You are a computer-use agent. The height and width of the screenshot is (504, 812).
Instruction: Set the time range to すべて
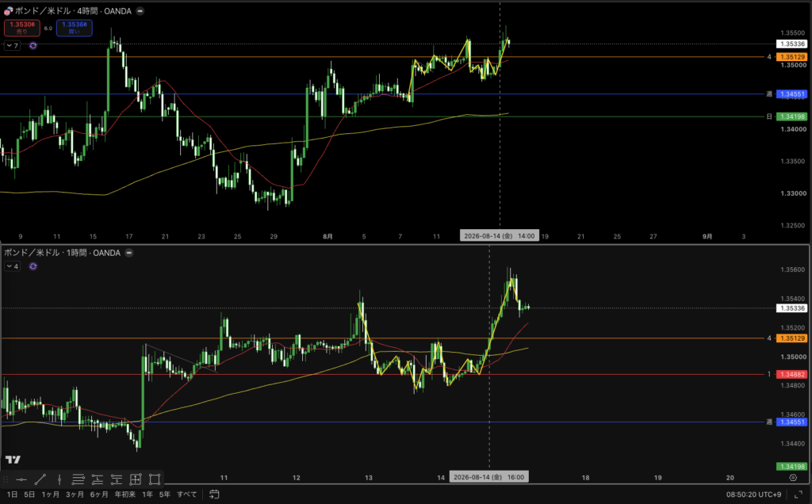click(187, 494)
